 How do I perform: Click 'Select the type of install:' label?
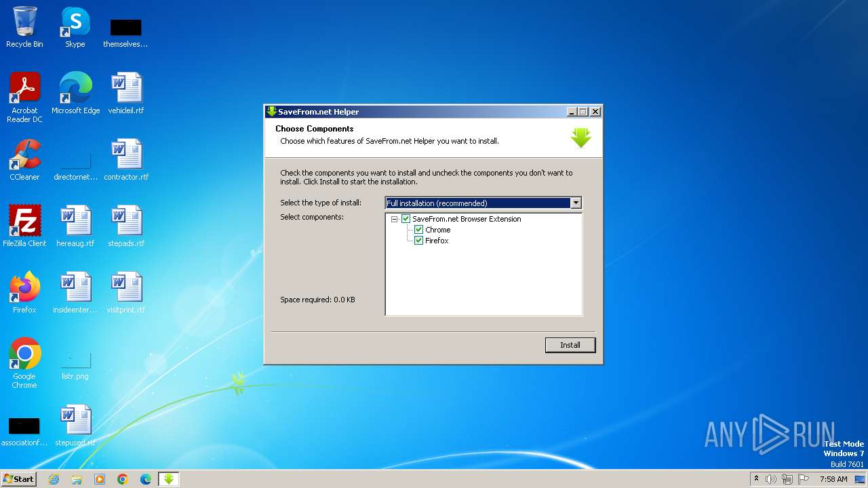click(x=321, y=203)
